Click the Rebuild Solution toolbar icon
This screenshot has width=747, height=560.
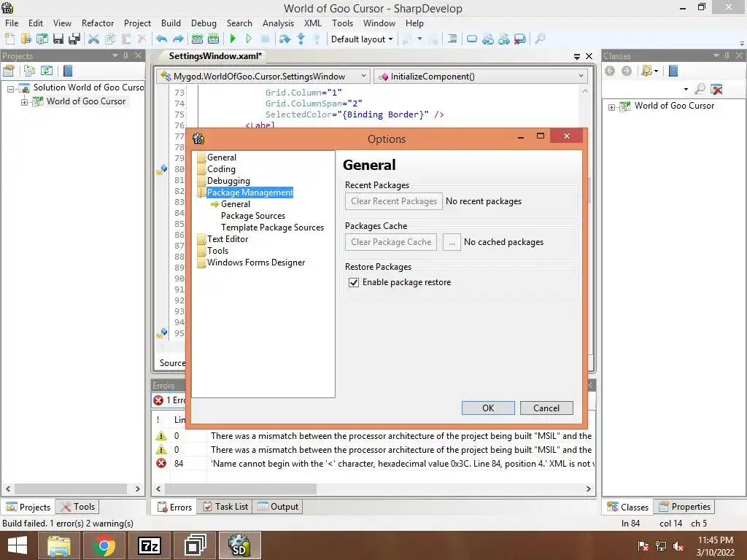(214, 39)
